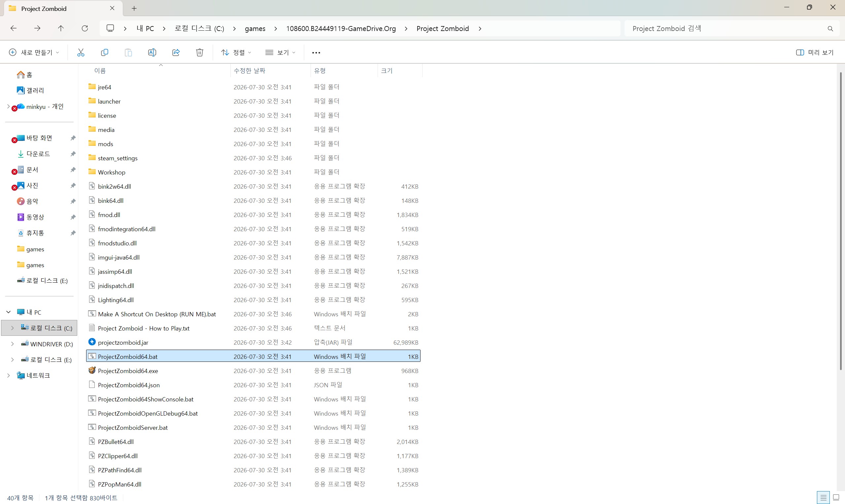The height and width of the screenshot is (504, 845).
Task: Unpin 문서 using its pin icon
Action: pyautogui.click(x=73, y=170)
